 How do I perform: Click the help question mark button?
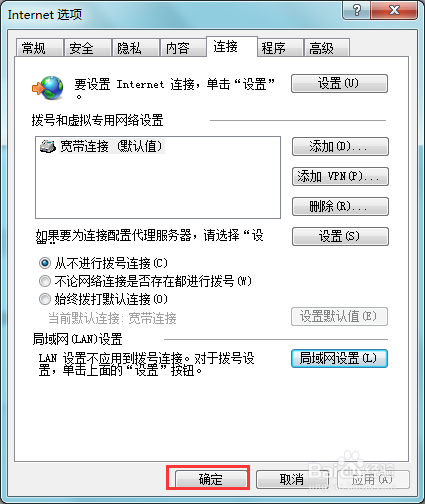(x=357, y=10)
